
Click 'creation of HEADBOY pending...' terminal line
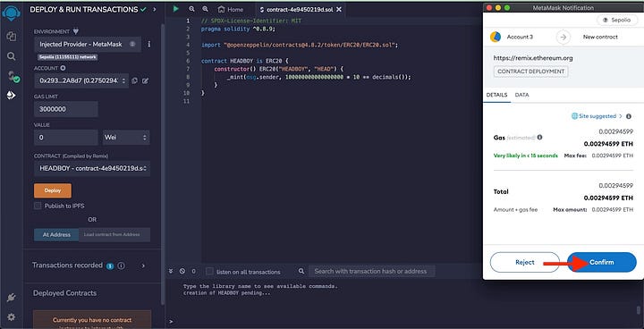click(227, 293)
